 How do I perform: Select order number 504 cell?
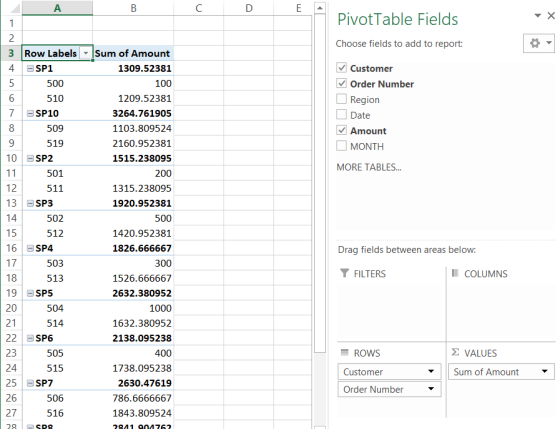57,308
